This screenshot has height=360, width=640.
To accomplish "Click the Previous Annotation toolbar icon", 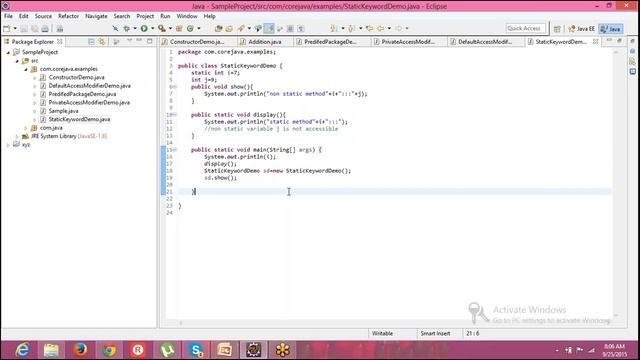I will click(352, 29).
